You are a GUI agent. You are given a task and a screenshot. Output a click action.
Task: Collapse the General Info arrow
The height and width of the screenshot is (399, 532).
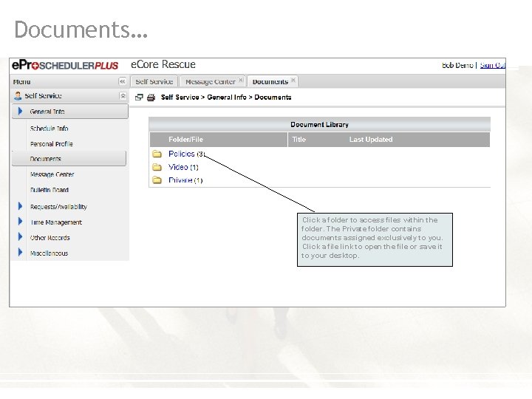pyautogui.click(x=20, y=111)
